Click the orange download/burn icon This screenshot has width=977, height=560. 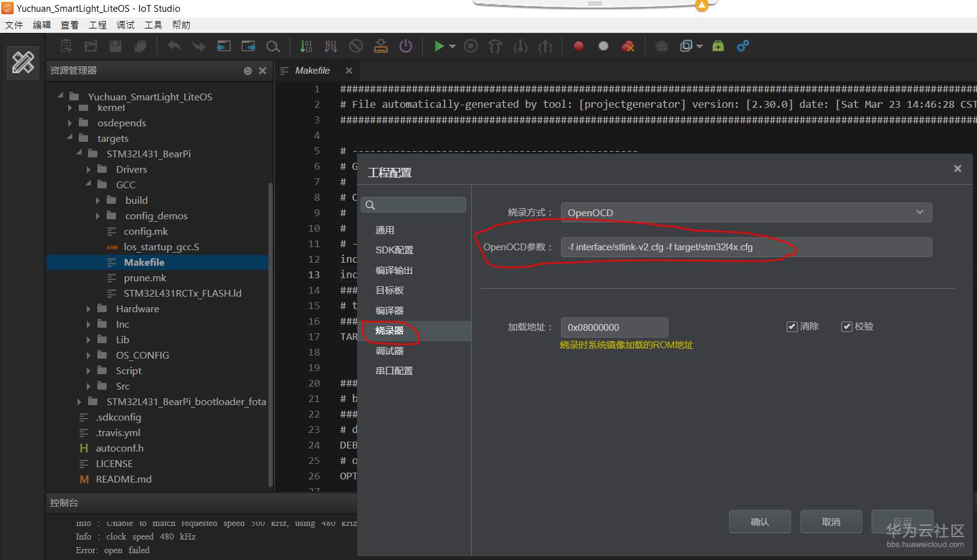(381, 46)
